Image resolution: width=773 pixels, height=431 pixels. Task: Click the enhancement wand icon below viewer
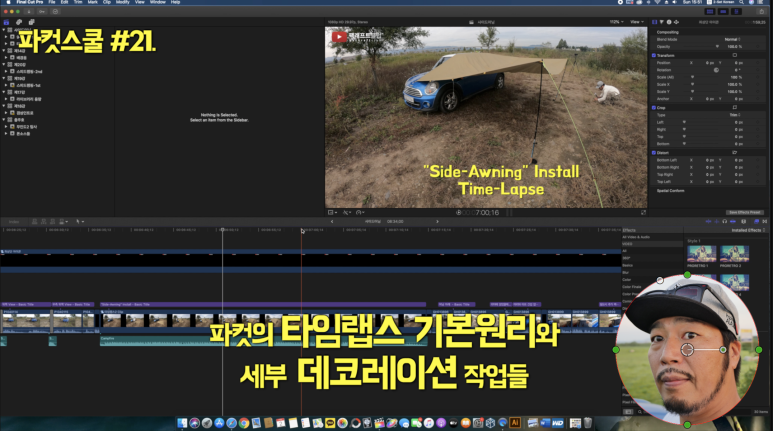[347, 213]
